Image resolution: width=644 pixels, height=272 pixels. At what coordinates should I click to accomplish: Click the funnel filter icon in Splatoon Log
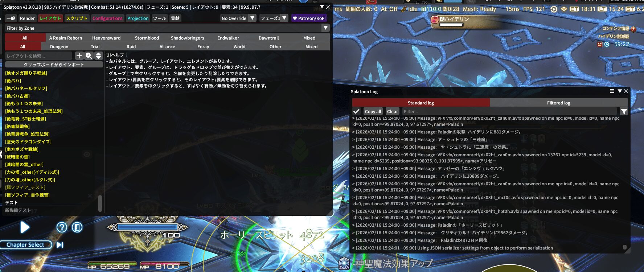click(x=624, y=112)
